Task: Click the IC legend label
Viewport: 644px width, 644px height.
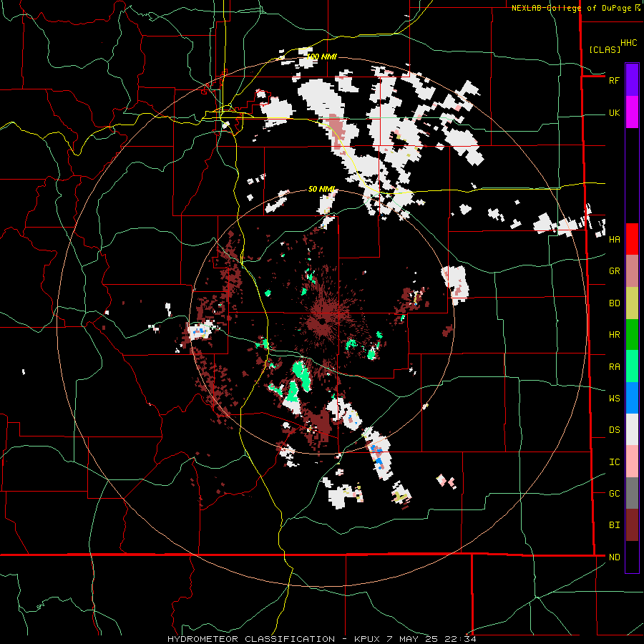Action: [x=614, y=462]
